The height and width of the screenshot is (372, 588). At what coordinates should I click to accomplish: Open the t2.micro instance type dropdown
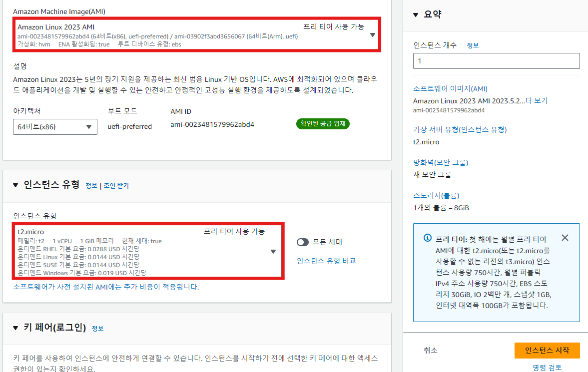(148, 251)
